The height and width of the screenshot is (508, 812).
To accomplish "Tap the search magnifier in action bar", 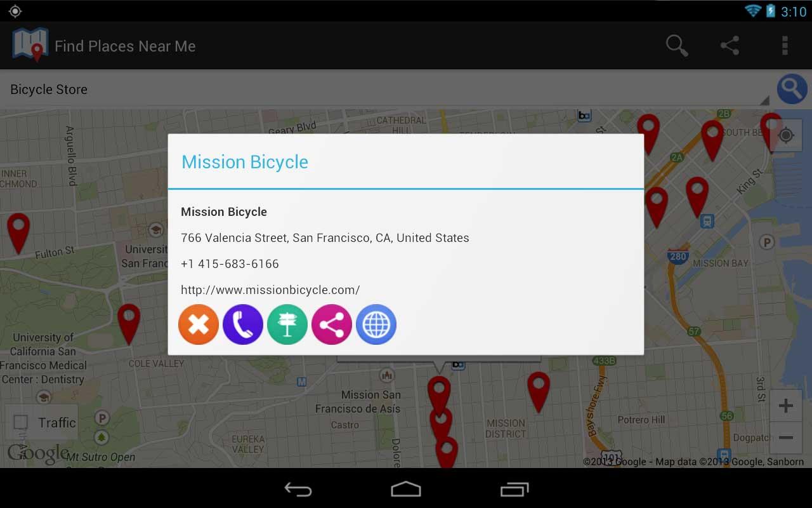I will point(677,46).
